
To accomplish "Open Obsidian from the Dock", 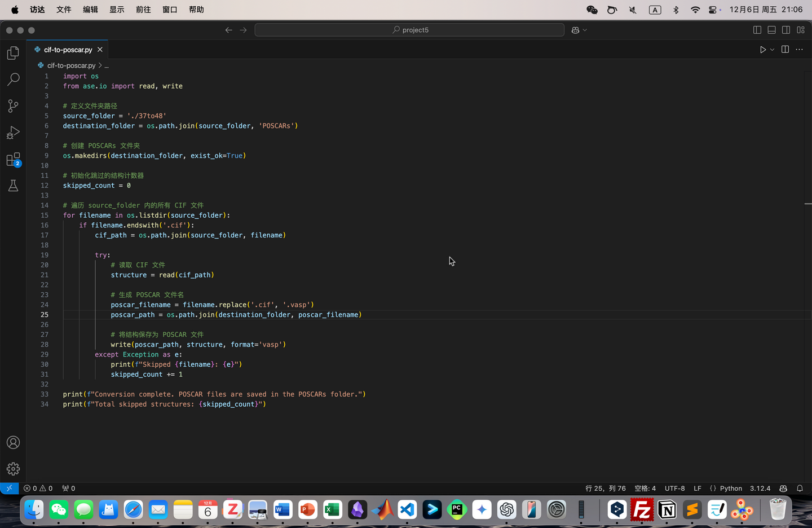I will coord(358,510).
